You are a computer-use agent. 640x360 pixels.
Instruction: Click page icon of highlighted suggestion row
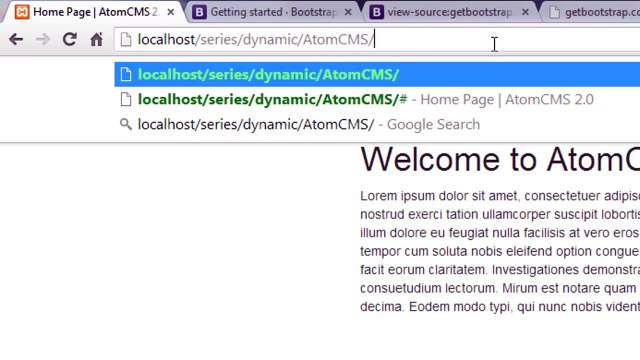pos(126,74)
